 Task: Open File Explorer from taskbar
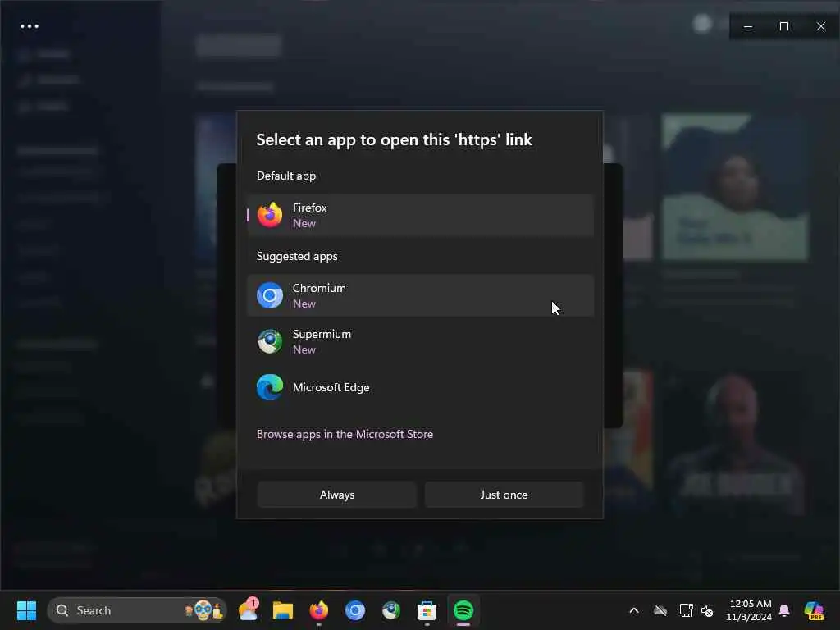(283, 610)
